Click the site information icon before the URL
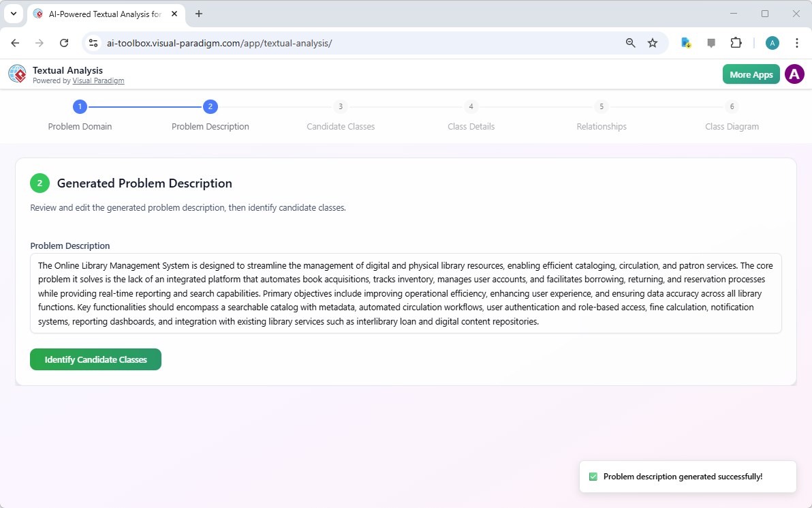 click(x=93, y=42)
